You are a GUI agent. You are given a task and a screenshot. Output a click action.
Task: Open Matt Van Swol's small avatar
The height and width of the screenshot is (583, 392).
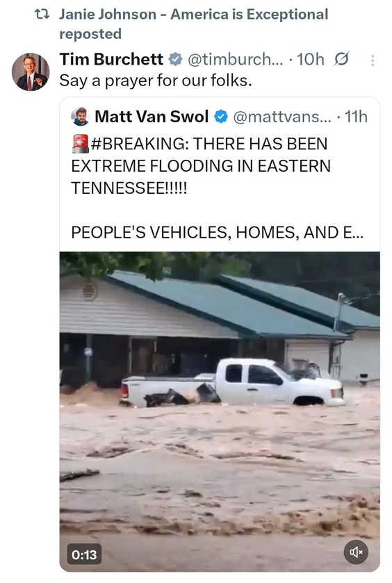pos(80,117)
